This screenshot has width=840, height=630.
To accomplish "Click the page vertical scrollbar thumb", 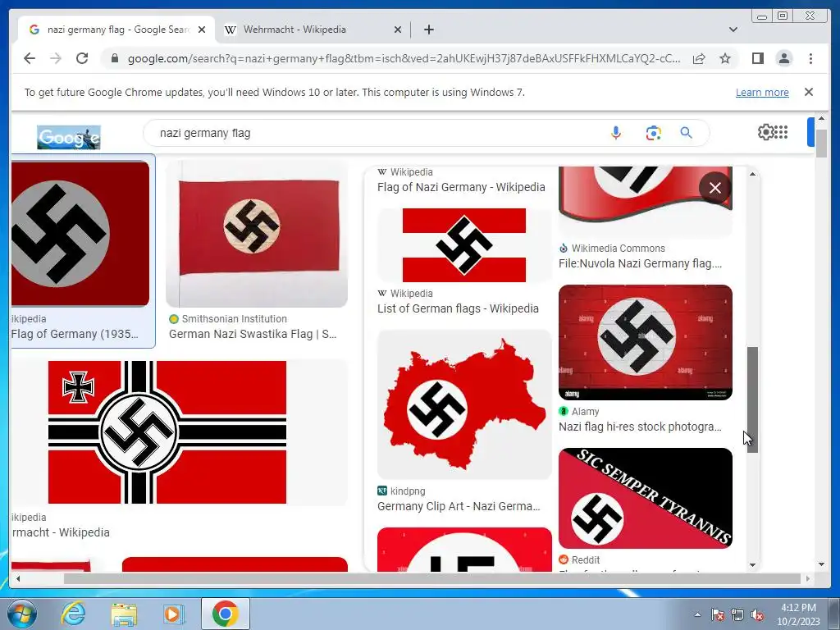I will pos(821,144).
